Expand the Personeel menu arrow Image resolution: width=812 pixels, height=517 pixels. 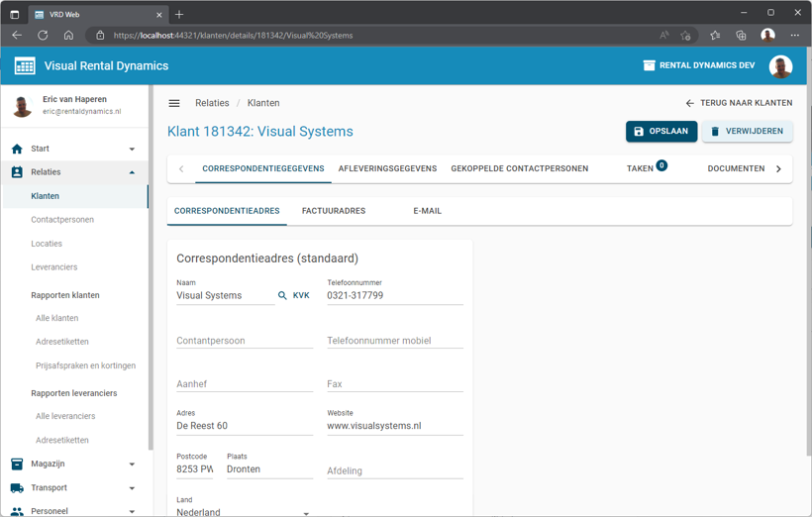(132, 511)
